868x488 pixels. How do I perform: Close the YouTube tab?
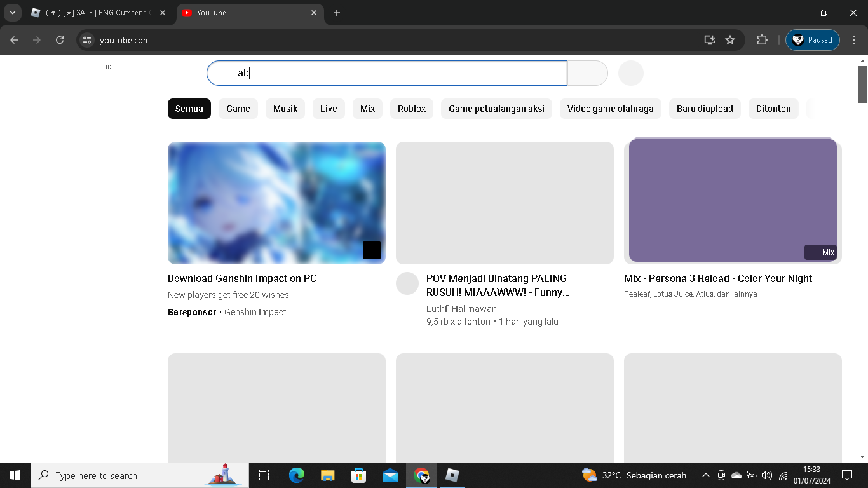[x=314, y=13]
